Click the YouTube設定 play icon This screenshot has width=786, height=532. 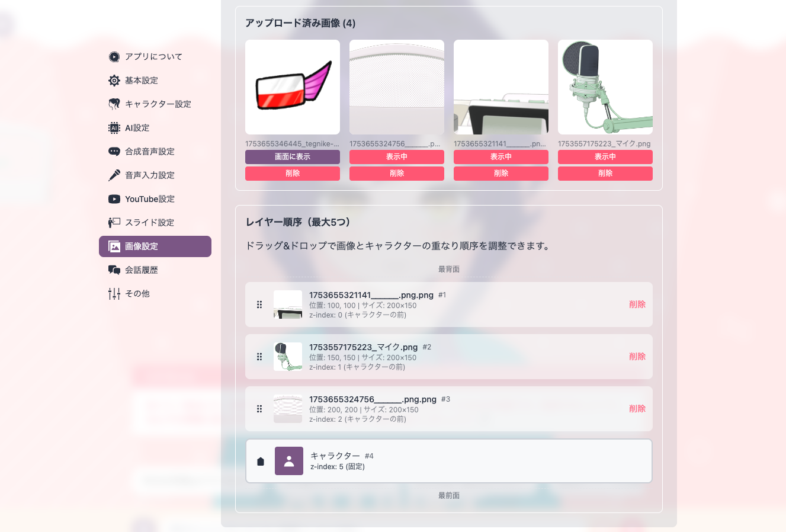[x=113, y=199]
